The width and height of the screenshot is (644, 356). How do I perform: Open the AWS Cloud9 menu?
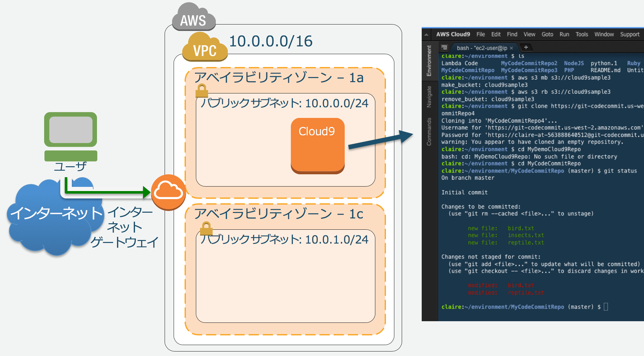453,34
